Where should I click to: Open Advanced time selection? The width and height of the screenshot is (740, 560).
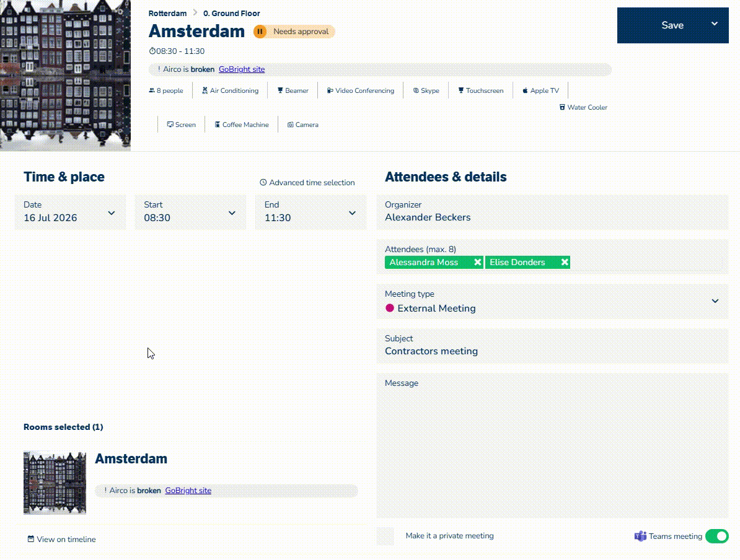pos(307,182)
